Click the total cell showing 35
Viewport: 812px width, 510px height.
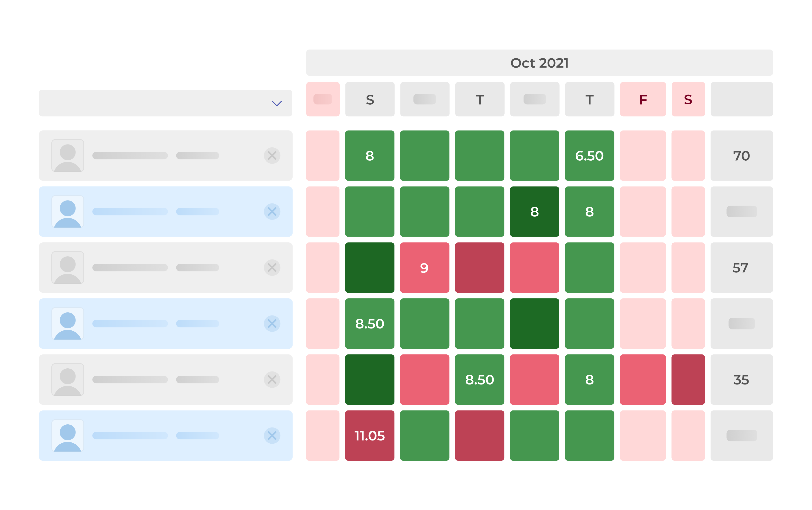pyautogui.click(x=741, y=379)
